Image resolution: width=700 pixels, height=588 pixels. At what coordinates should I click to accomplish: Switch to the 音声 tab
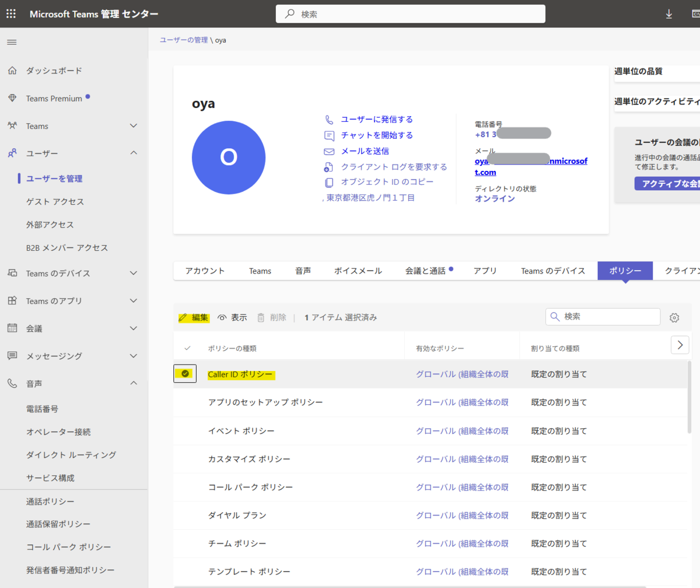(303, 271)
